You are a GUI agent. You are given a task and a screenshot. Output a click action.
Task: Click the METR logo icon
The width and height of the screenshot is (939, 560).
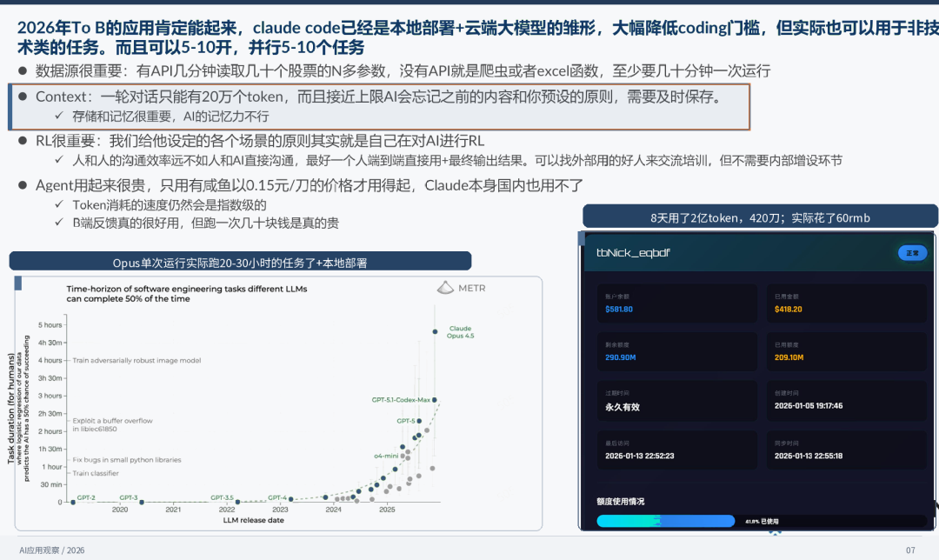pos(445,288)
